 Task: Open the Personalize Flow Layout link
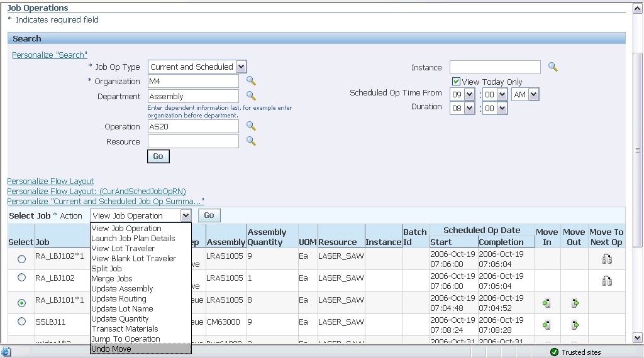50,182
